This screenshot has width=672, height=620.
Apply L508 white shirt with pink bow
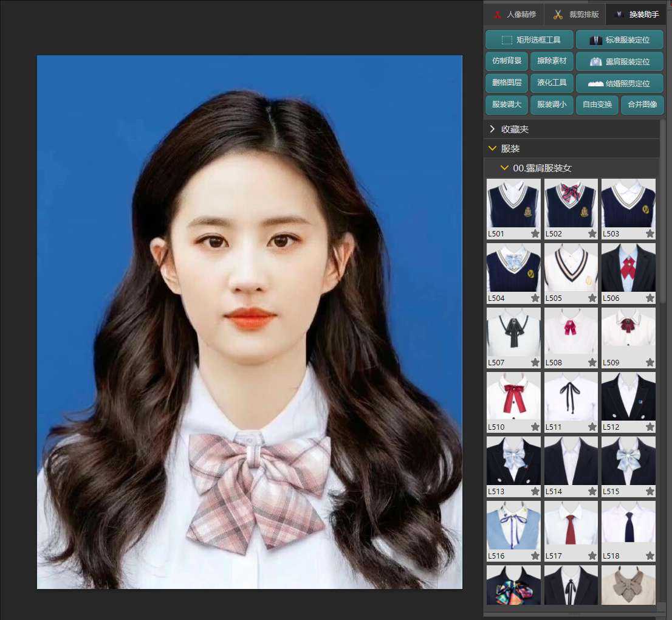coord(571,332)
